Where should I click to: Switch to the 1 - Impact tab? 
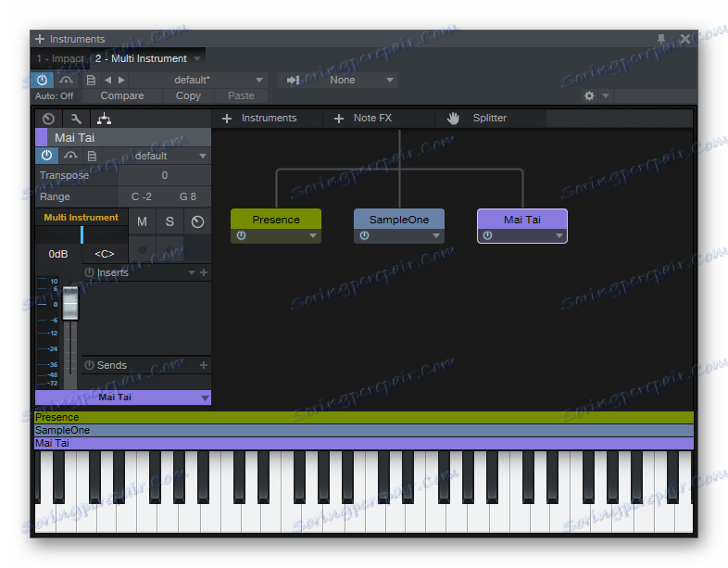pyautogui.click(x=60, y=58)
